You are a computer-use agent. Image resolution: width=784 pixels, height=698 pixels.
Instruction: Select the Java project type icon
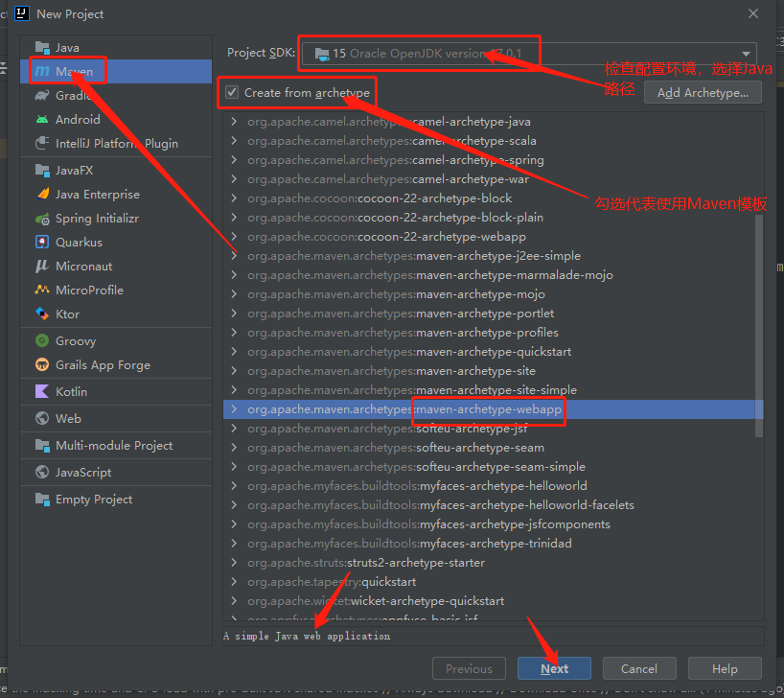[x=42, y=48]
